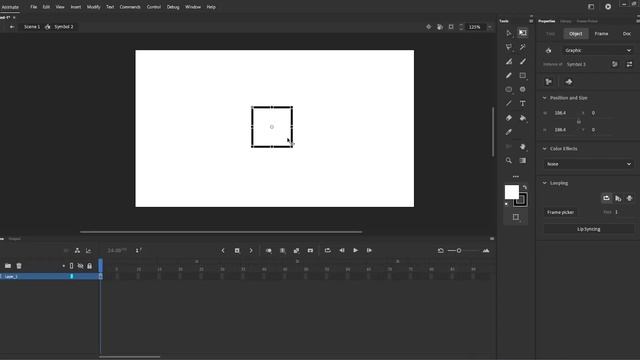Open the Window menu
640x360 pixels.
pyautogui.click(x=193, y=7)
